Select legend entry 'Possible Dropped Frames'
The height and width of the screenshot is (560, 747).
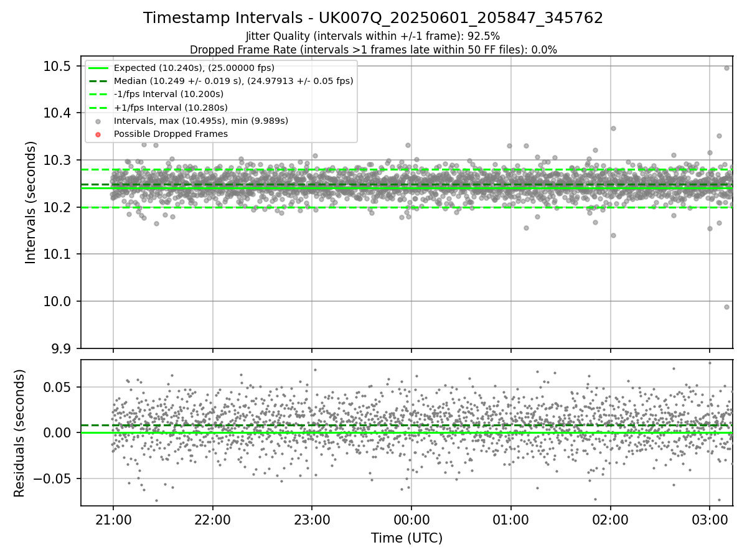(x=171, y=134)
